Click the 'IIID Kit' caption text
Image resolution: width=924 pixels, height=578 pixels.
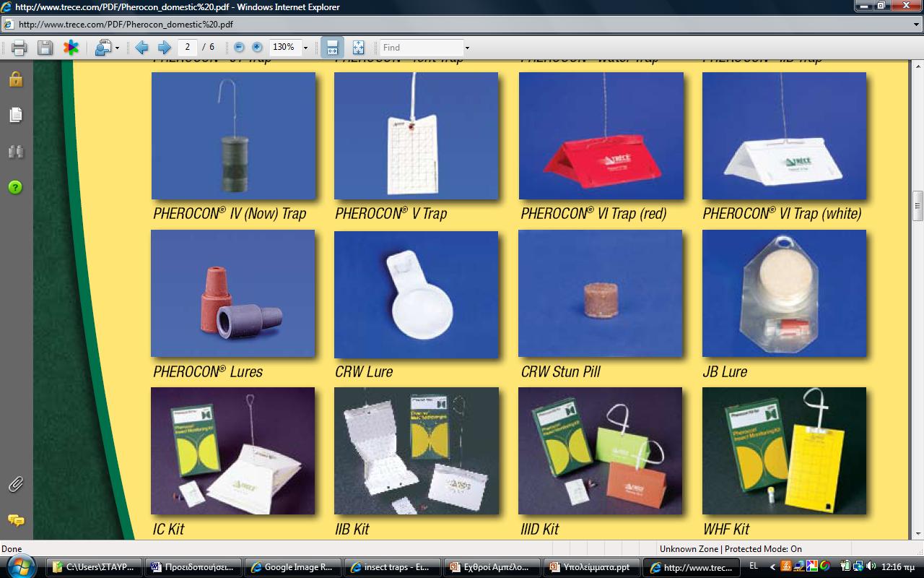click(540, 530)
